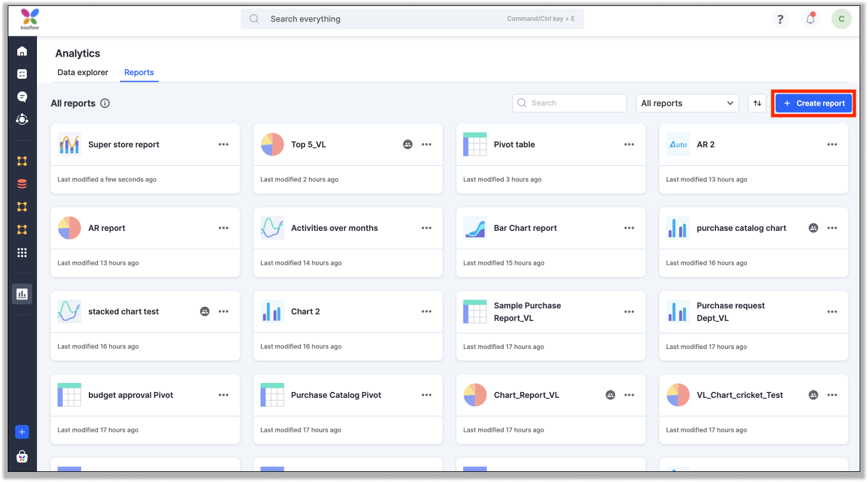Open the help question mark icon
The height and width of the screenshot is (482, 868).
tap(780, 19)
